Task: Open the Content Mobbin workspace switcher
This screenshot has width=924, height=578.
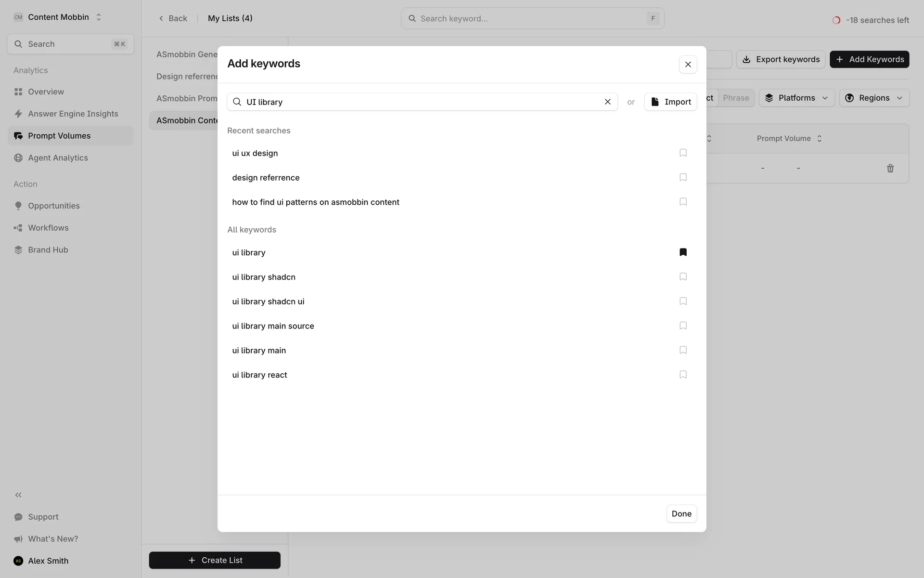Action: click(58, 17)
